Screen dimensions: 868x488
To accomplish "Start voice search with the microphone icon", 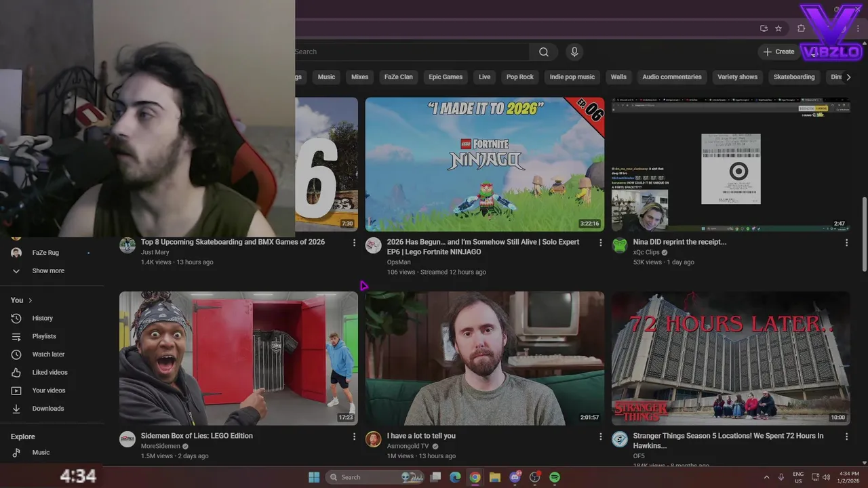I will [x=574, y=52].
